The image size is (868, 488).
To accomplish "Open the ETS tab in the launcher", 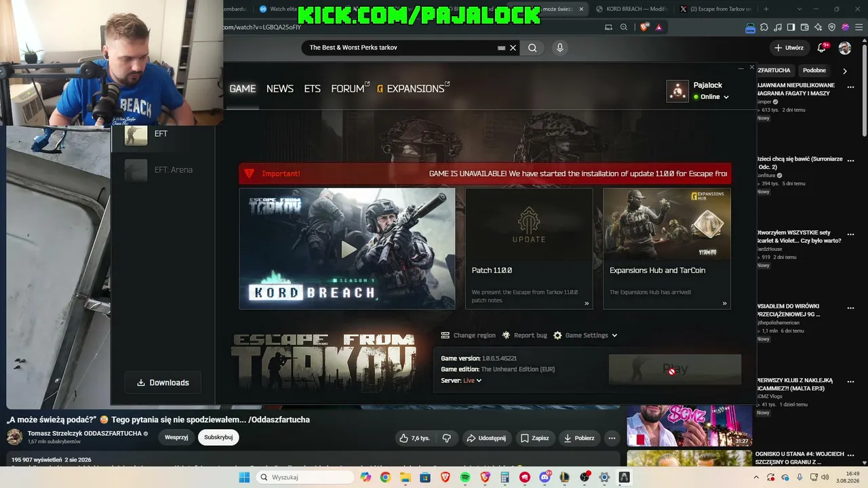I will 312,89.
